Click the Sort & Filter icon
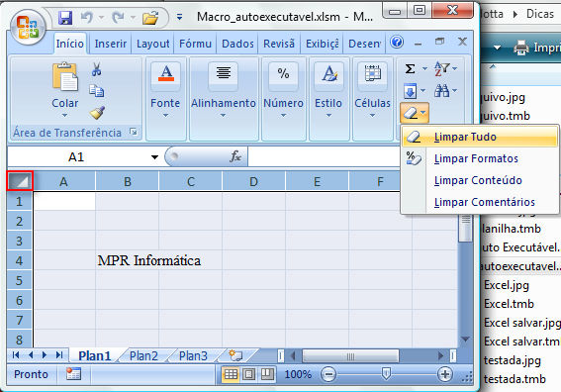Screen dimensions: 561x392 coord(442,68)
